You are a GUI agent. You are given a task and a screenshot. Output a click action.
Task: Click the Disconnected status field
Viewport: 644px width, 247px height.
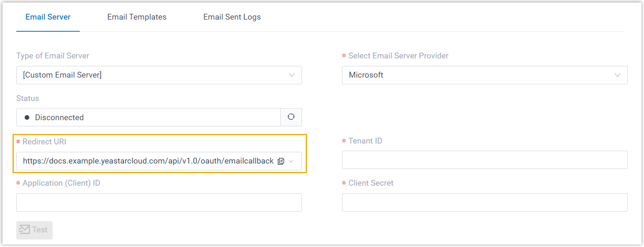[148, 118]
